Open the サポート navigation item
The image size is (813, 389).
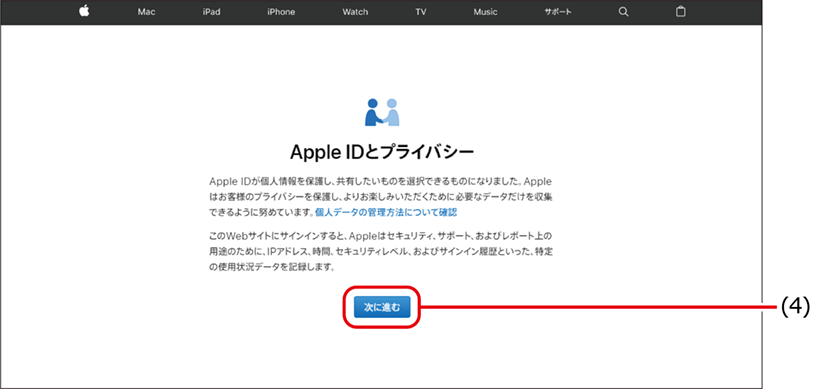click(558, 12)
